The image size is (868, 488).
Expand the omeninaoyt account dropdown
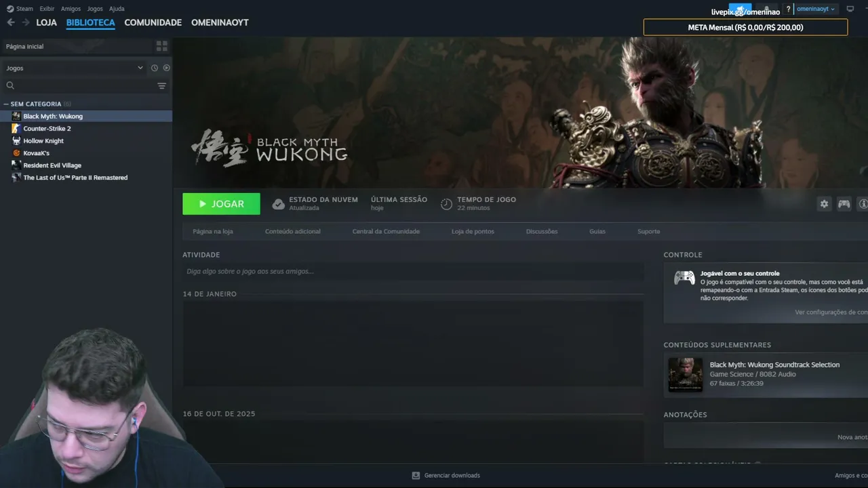coord(816,9)
